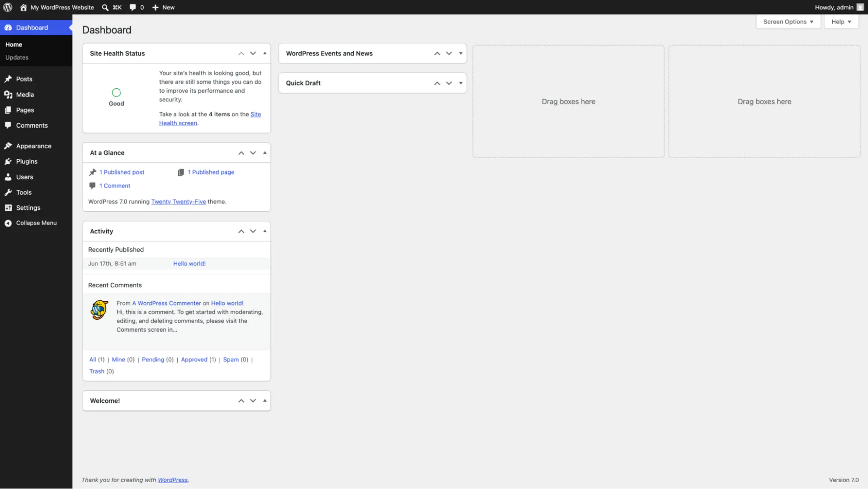Filter comments by Mine
The width and height of the screenshot is (868, 489).
pos(118,360)
